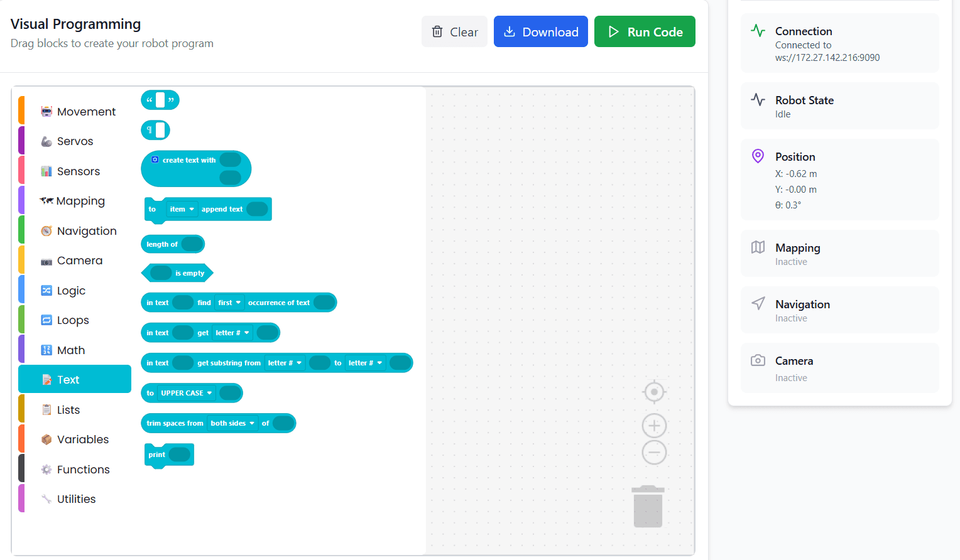
Task: Switch to the Variables category
Action: (x=82, y=439)
